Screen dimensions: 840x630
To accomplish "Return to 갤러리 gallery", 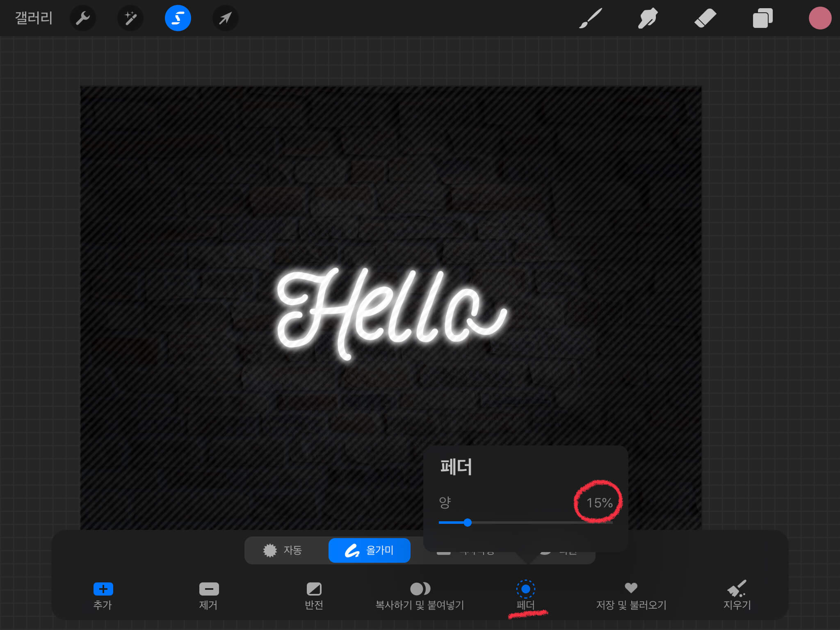I will click(34, 18).
